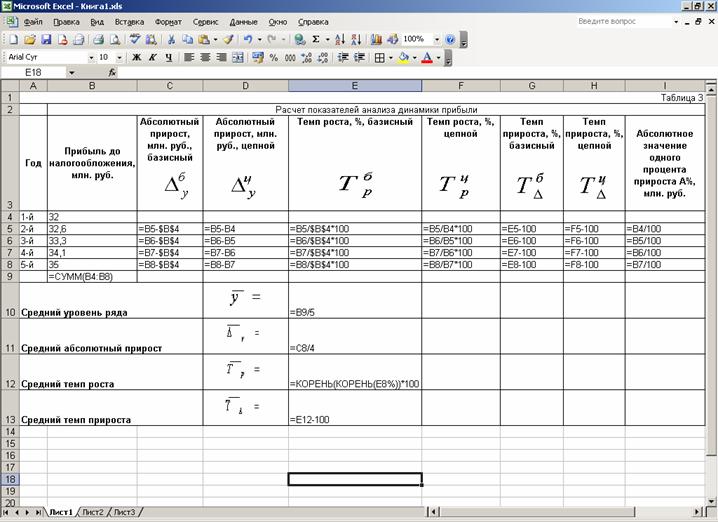Click the Введите вопрос help box
The image size is (718, 522).
624,22
